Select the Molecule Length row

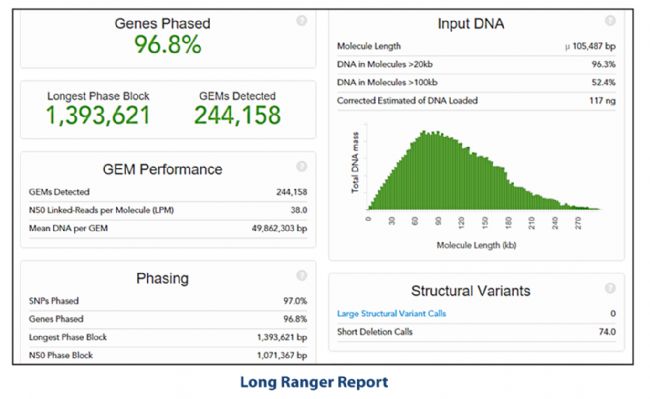click(x=476, y=46)
